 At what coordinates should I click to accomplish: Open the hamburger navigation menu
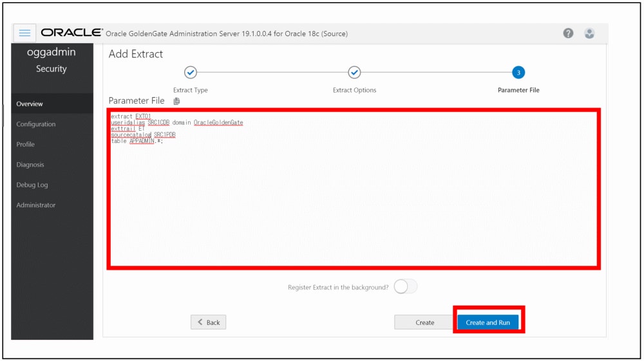[24, 33]
